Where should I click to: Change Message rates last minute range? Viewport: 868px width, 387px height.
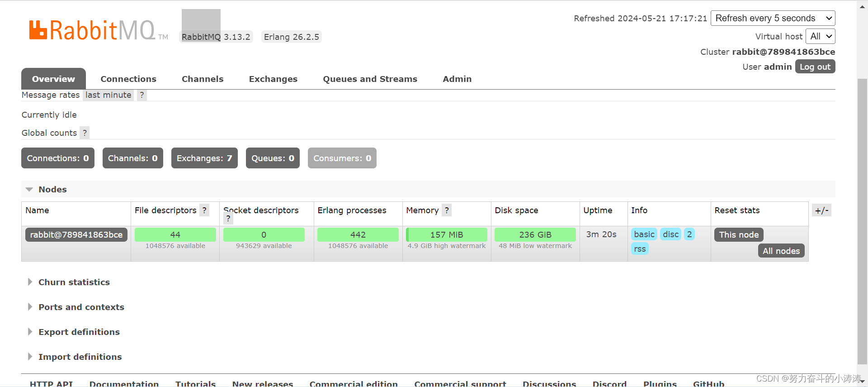[108, 95]
